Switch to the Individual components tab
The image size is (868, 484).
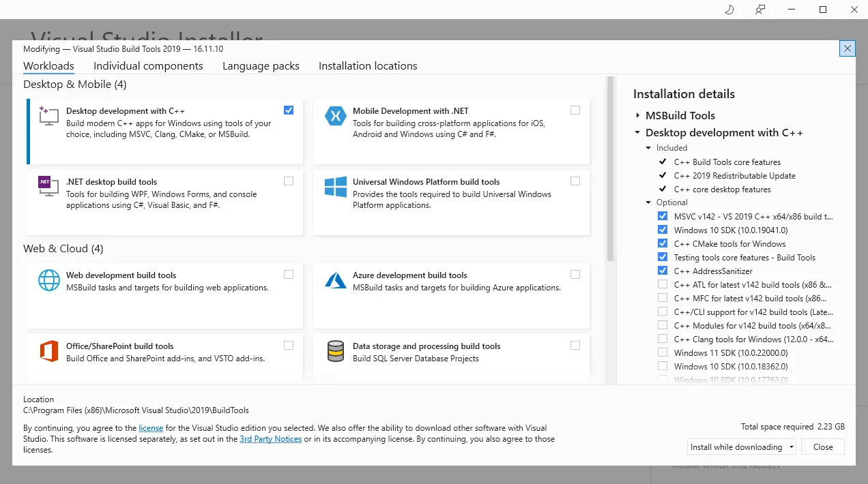148,65
